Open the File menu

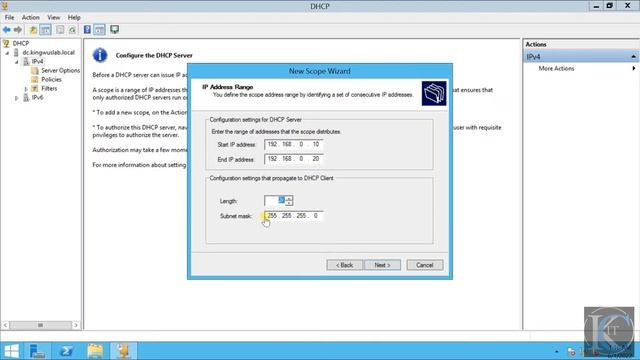coord(9,18)
